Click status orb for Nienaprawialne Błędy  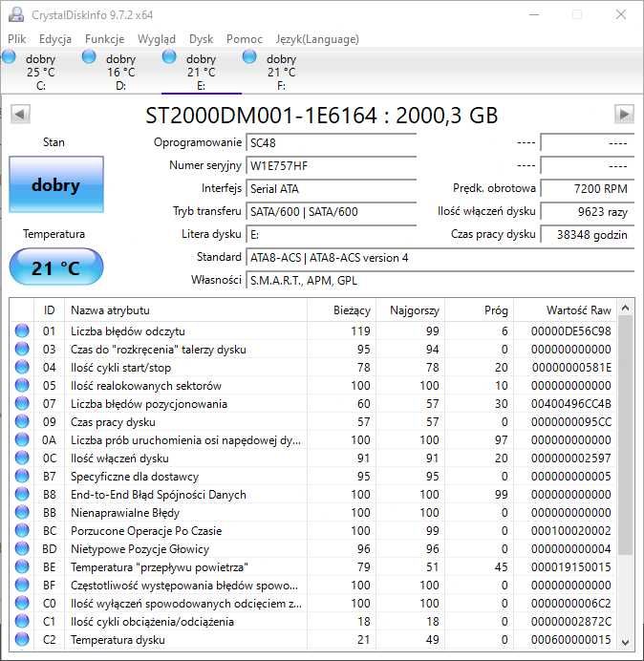(22, 512)
